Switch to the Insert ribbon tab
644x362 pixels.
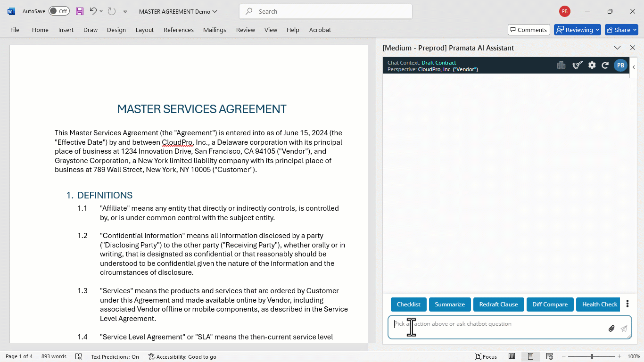66,30
